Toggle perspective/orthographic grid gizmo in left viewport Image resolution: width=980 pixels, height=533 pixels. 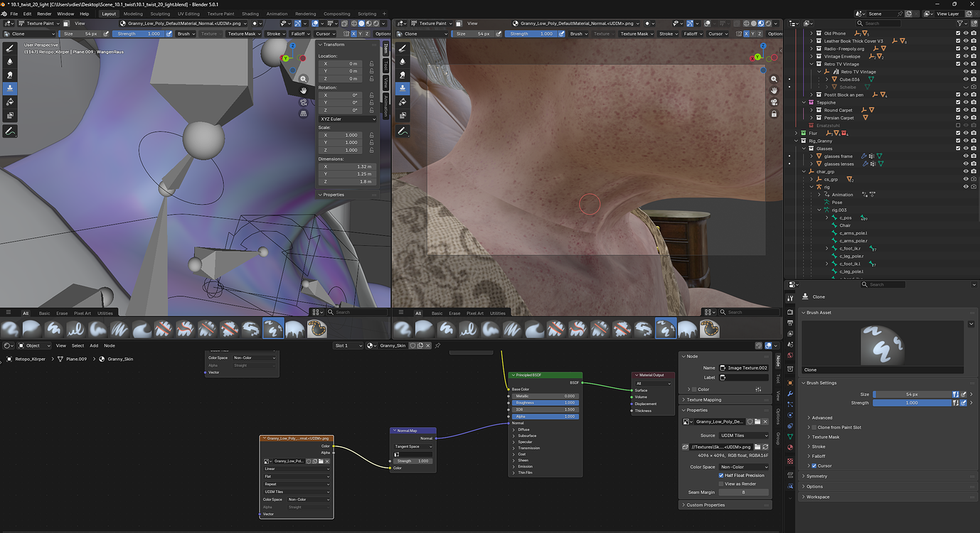[304, 113]
